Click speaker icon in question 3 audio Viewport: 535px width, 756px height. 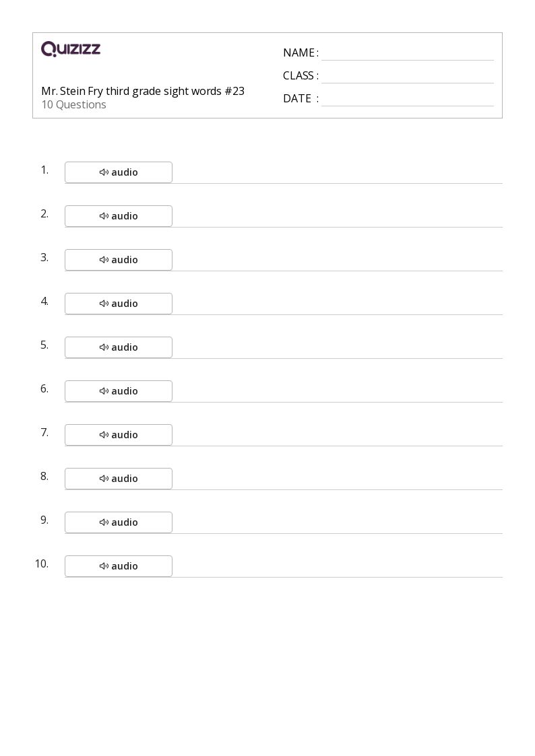tap(104, 260)
